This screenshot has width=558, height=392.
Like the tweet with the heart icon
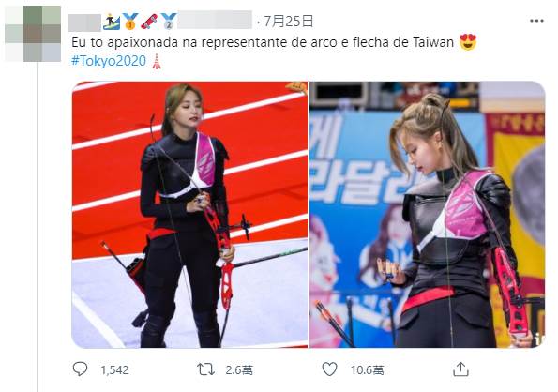click(x=329, y=369)
